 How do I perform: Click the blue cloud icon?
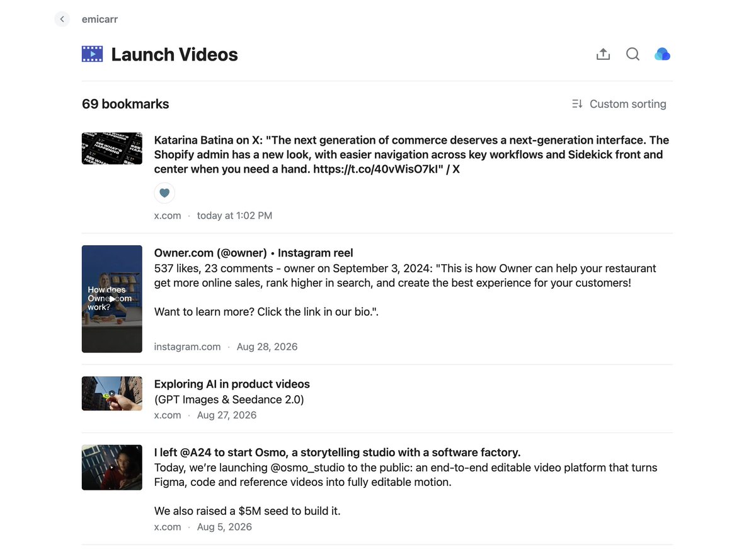(x=662, y=54)
